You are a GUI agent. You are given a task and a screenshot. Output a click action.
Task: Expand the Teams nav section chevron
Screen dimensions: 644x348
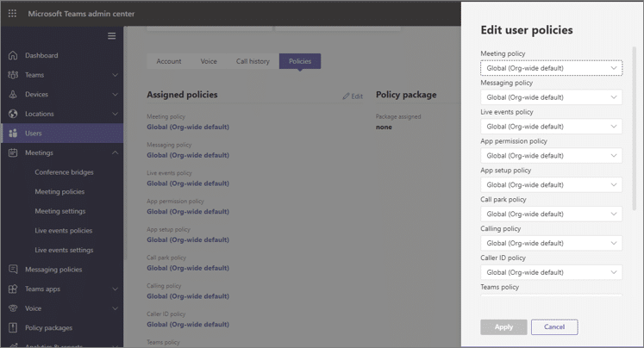click(115, 75)
